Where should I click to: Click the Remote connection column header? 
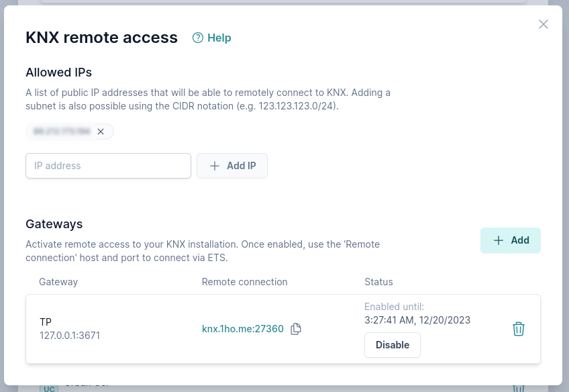[x=244, y=282]
